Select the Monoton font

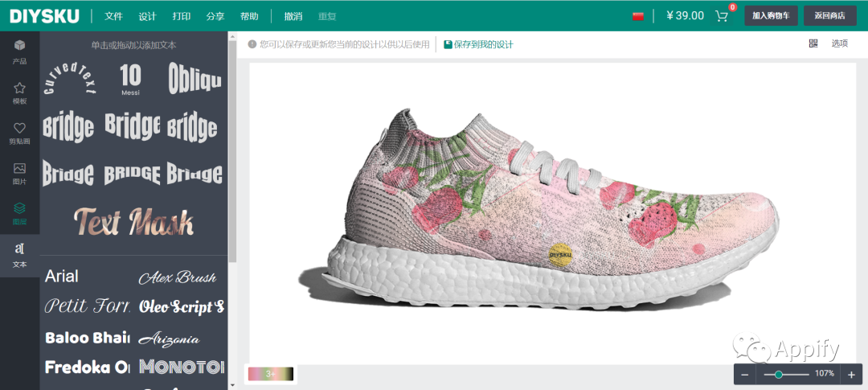[182, 367]
